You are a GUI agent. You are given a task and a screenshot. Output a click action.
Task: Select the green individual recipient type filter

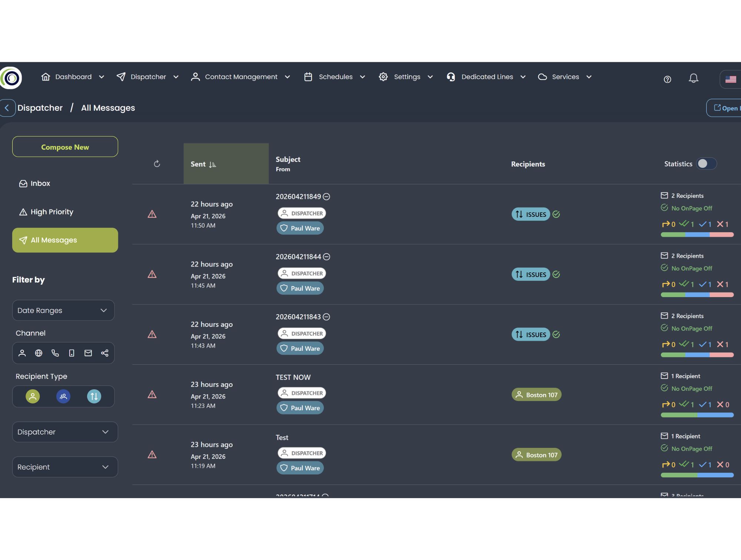(x=32, y=396)
